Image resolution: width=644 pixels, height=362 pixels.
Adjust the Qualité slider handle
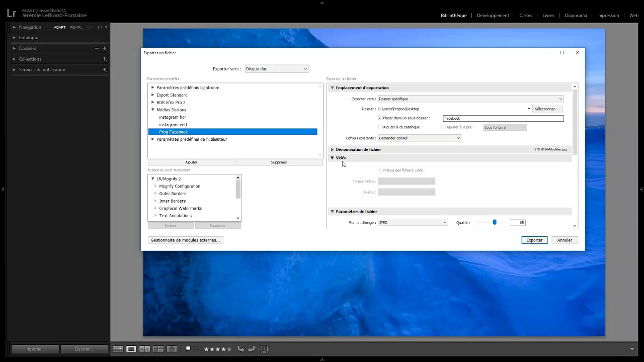(495, 222)
